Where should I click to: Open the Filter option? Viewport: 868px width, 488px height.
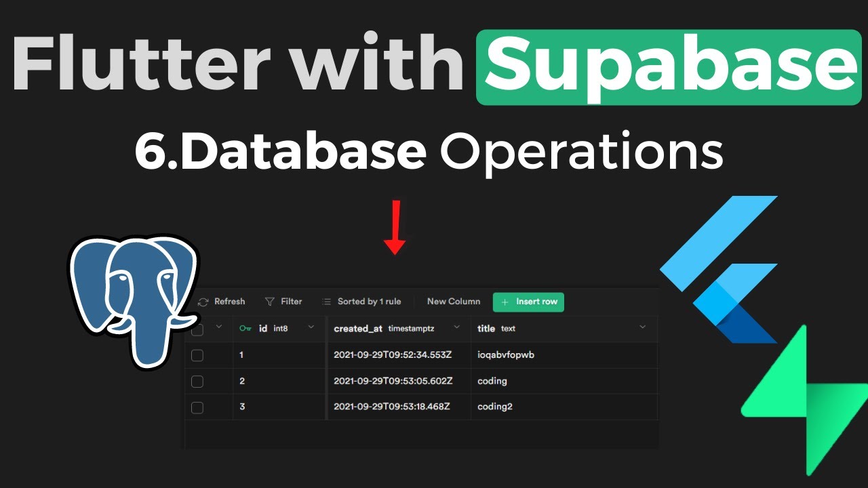(x=283, y=302)
